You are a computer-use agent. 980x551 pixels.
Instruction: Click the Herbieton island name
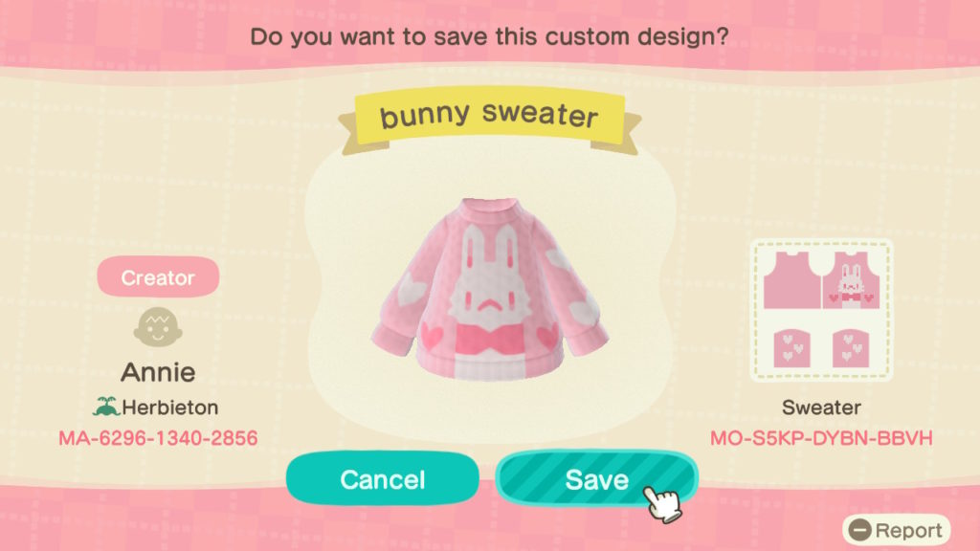tap(170, 408)
